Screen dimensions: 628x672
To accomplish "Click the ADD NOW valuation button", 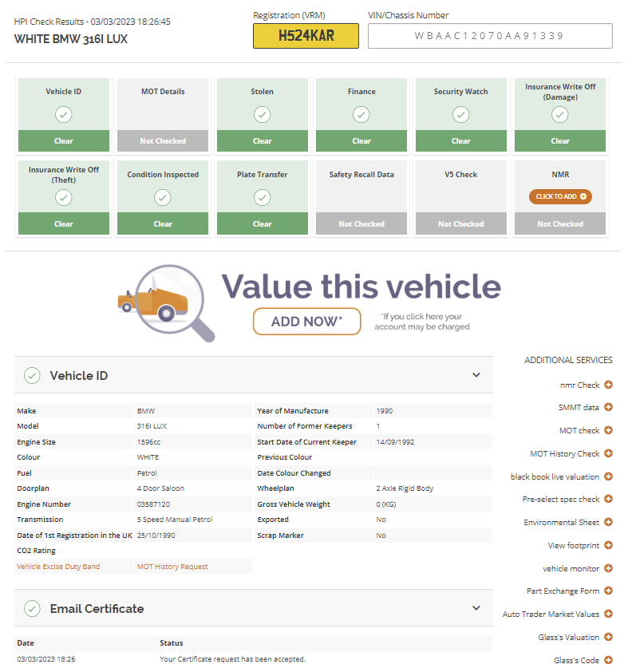I will tap(306, 322).
